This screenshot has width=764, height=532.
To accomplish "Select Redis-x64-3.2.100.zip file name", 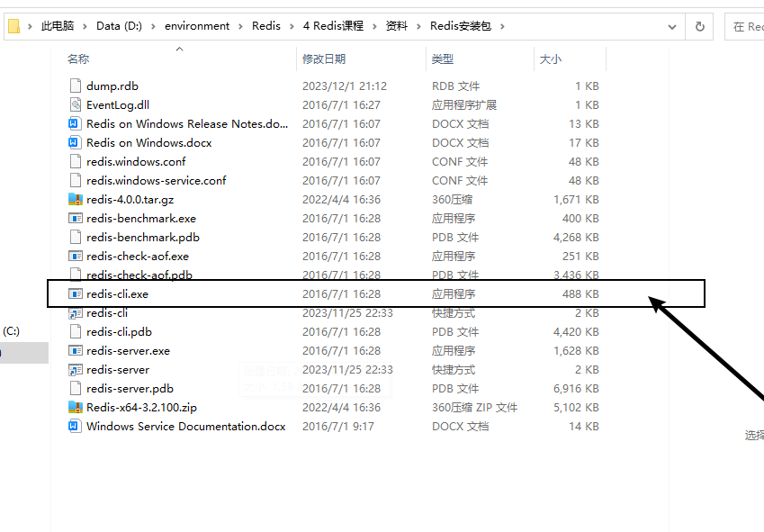I will click(x=142, y=407).
